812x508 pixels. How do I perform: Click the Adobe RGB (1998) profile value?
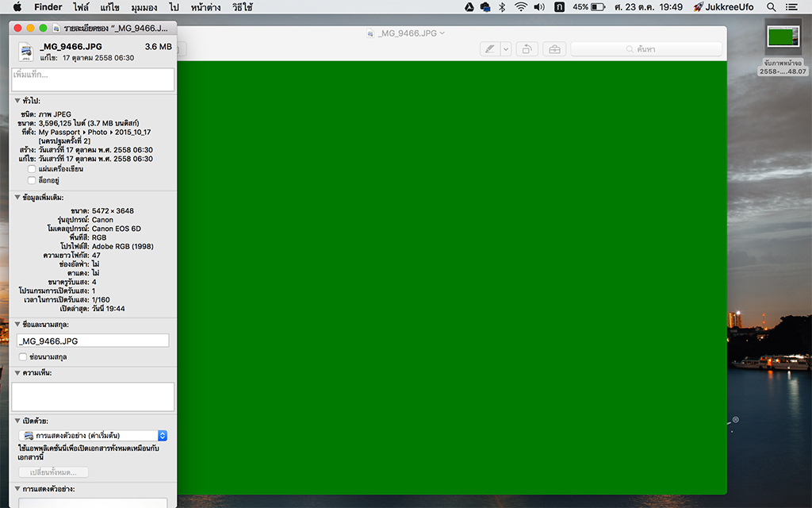[123, 246]
